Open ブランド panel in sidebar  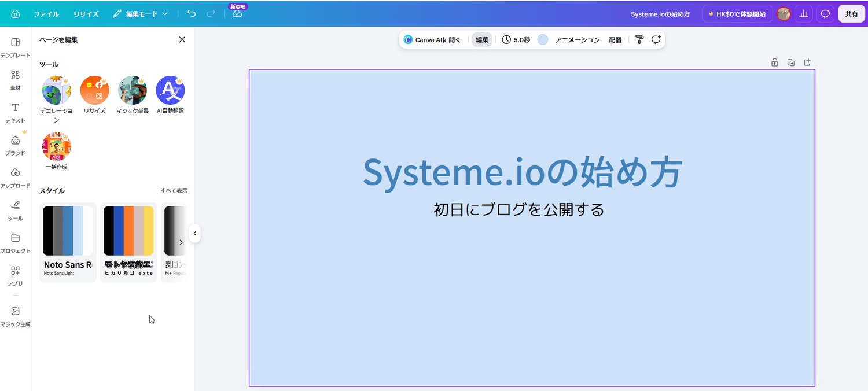pos(16,145)
